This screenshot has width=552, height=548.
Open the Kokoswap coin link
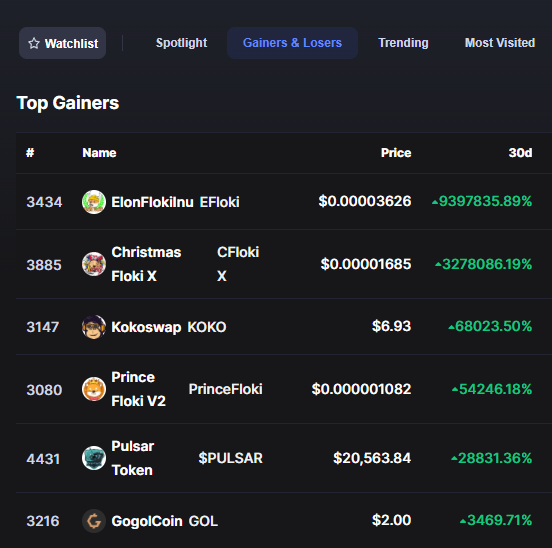click(146, 327)
